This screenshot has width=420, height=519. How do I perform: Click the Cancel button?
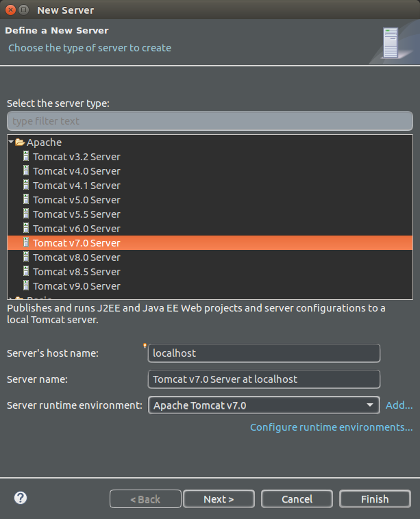[x=297, y=499]
